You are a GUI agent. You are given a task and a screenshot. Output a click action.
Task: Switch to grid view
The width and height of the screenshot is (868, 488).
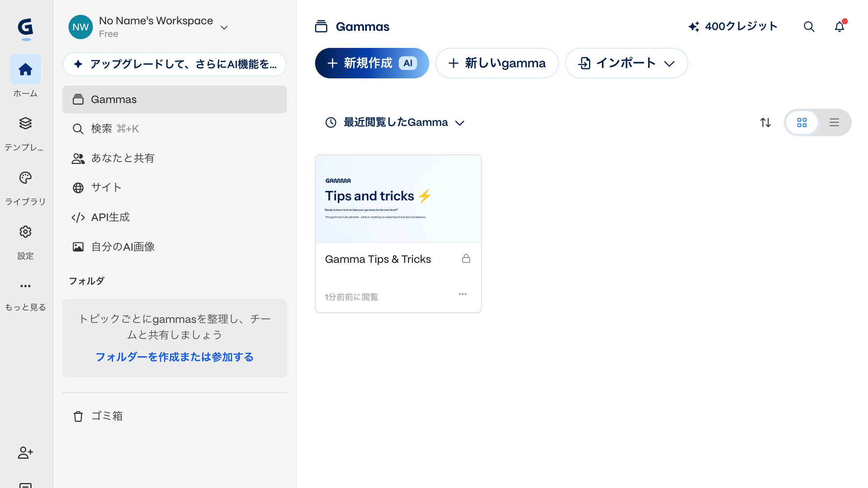pos(802,122)
